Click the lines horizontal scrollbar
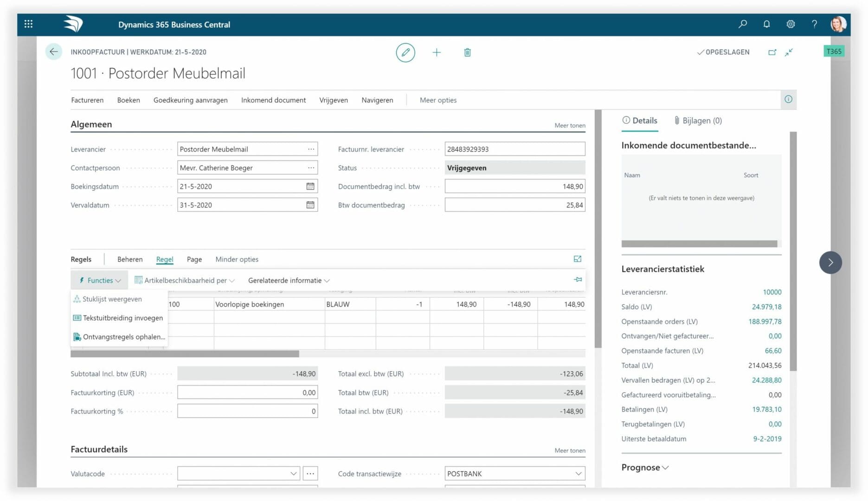The image size is (868, 501). (185, 354)
